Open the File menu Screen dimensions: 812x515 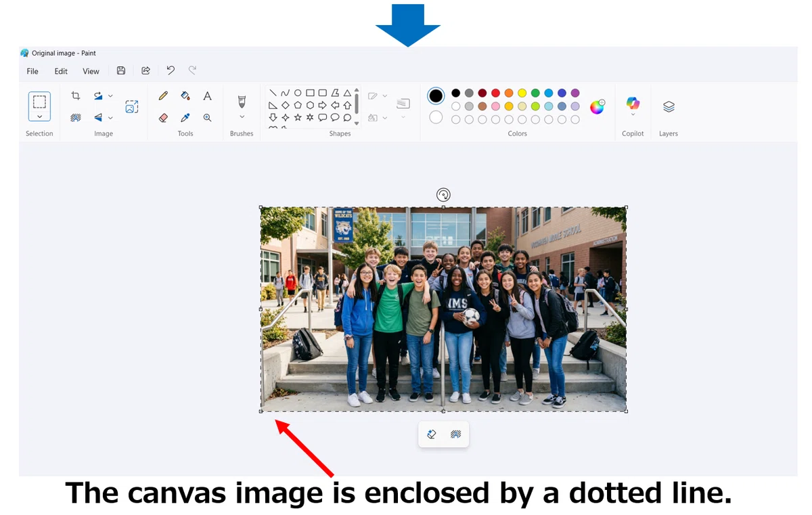point(32,71)
